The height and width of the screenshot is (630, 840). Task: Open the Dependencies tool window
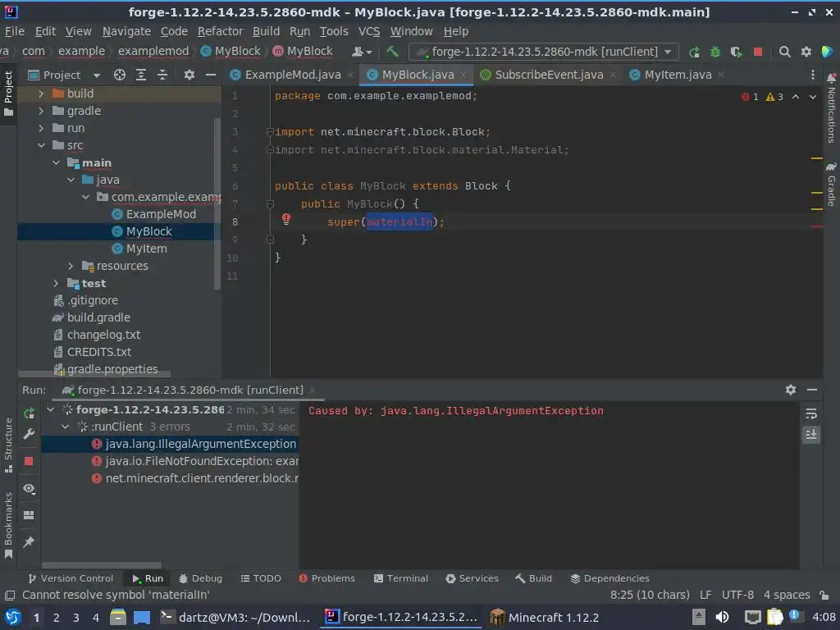(x=609, y=578)
